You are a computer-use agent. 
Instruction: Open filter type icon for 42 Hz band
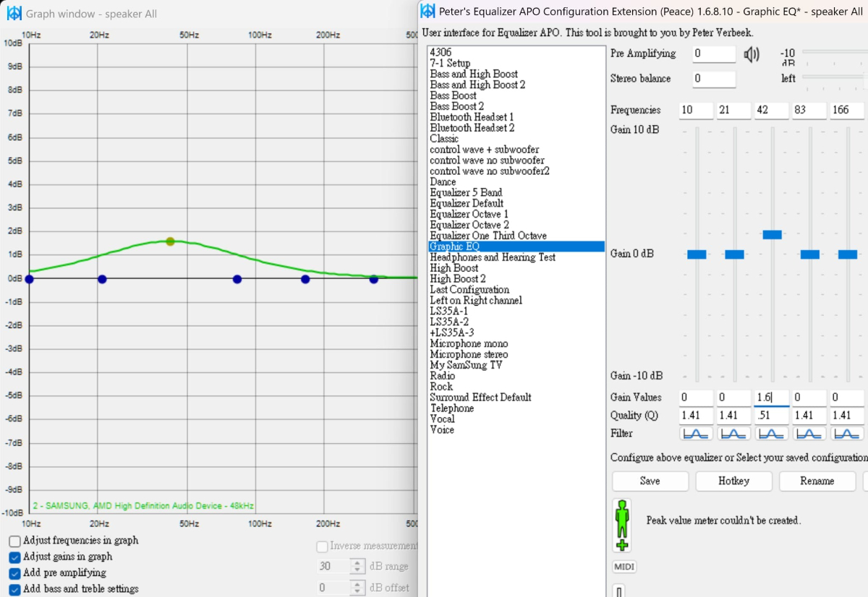click(x=772, y=434)
